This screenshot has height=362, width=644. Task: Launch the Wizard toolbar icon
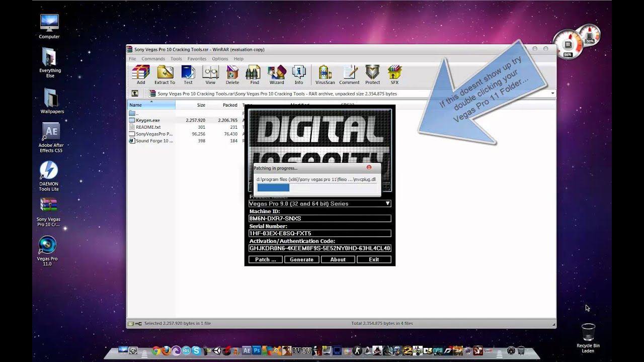[x=277, y=75]
